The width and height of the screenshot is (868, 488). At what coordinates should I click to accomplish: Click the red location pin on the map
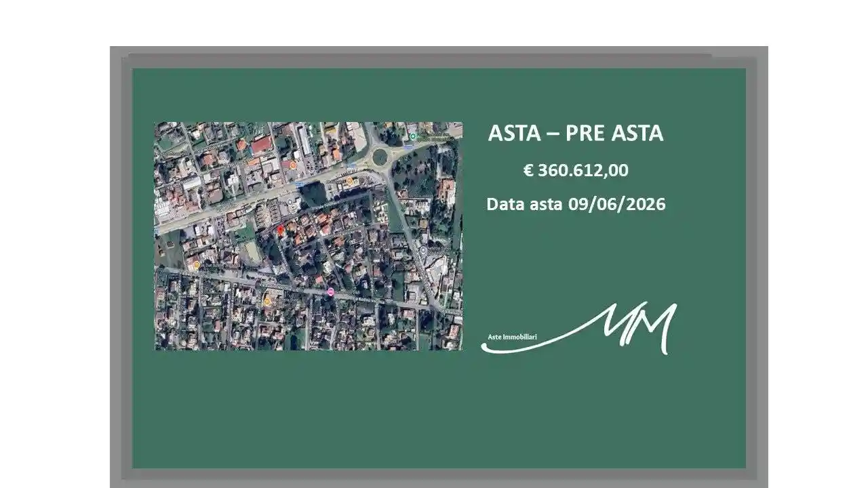coord(280,230)
